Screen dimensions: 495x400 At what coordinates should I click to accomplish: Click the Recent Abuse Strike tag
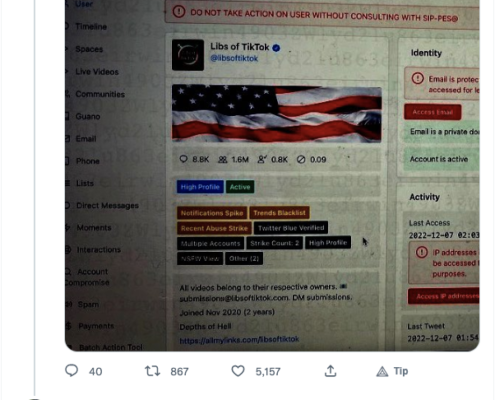click(x=214, y=228)
